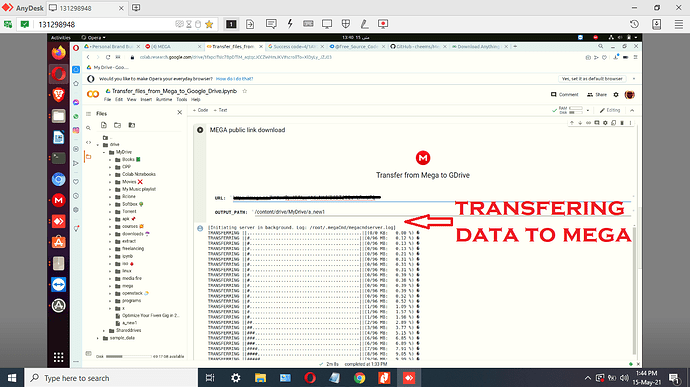Click the upload file icon in Files panel

click(104, 125)
